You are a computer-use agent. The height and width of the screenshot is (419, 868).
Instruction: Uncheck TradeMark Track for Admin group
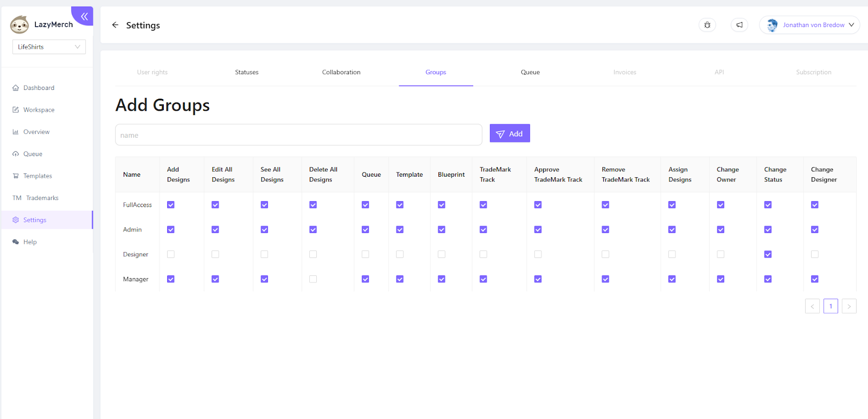click(483, 230)
